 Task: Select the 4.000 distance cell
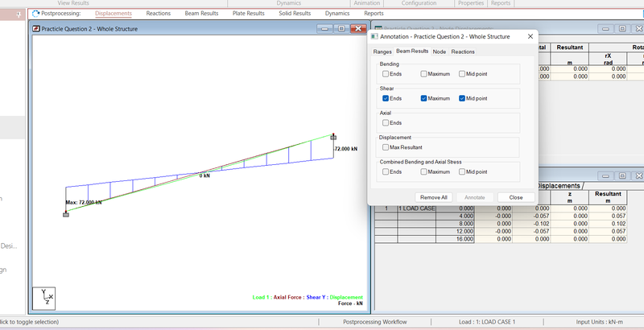(x=455, y=216)
